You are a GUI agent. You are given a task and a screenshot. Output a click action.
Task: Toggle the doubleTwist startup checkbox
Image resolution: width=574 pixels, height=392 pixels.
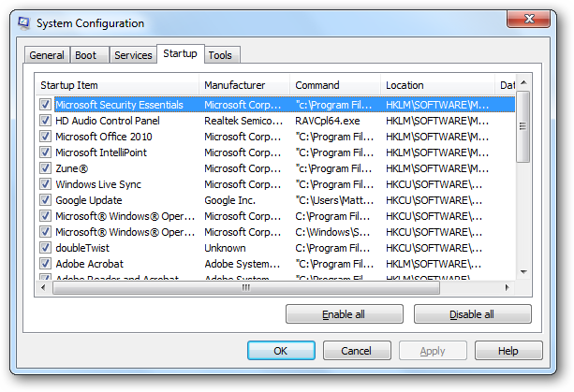click(45, 248)
